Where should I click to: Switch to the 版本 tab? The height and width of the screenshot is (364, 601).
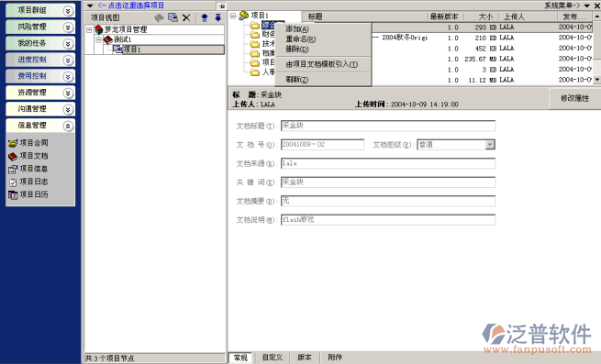305,357
